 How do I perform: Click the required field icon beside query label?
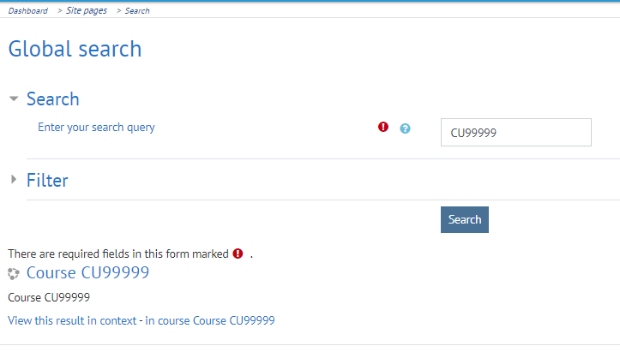click(x=383, y=127)
